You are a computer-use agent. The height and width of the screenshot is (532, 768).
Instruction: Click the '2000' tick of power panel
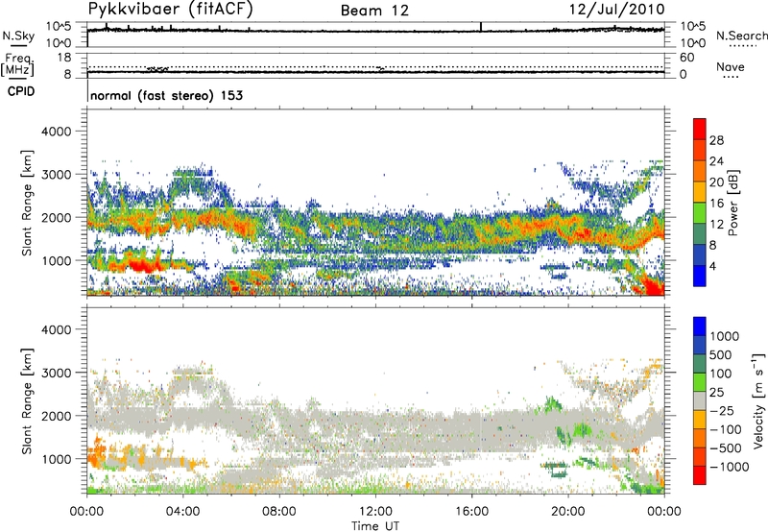(x=56, y=217)
